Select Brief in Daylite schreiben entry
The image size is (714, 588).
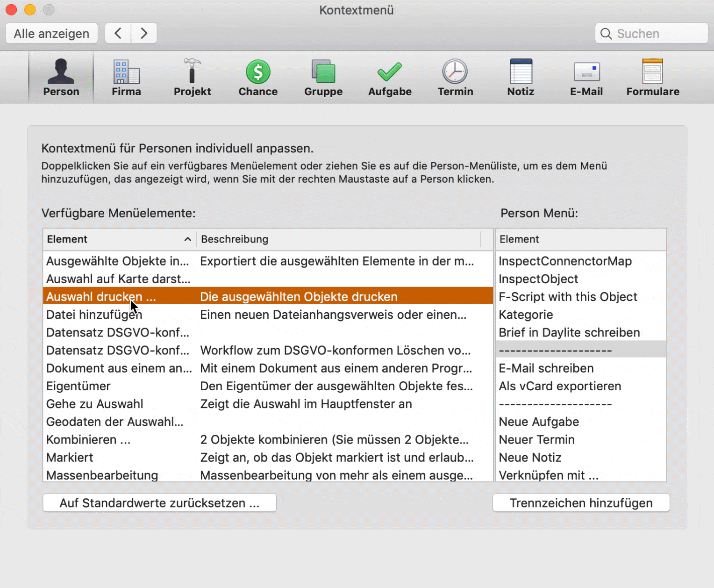pyautogui.click(x=580, y=332)
